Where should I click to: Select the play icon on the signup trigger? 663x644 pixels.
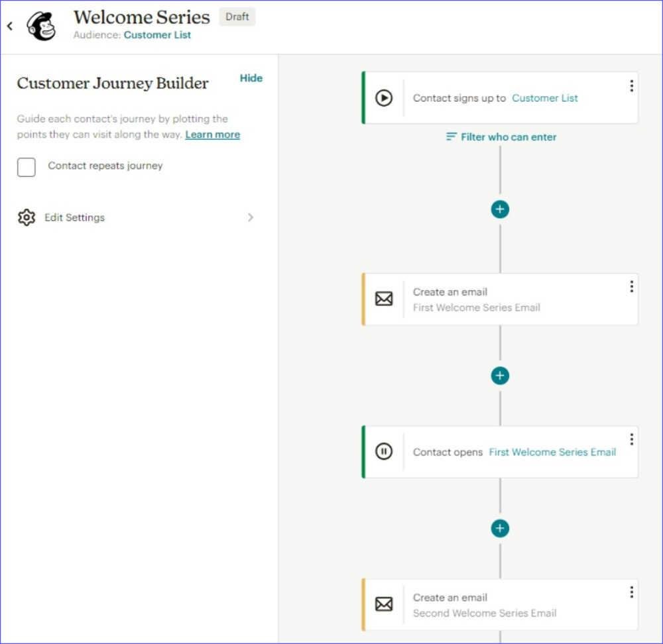coord(384,97)
